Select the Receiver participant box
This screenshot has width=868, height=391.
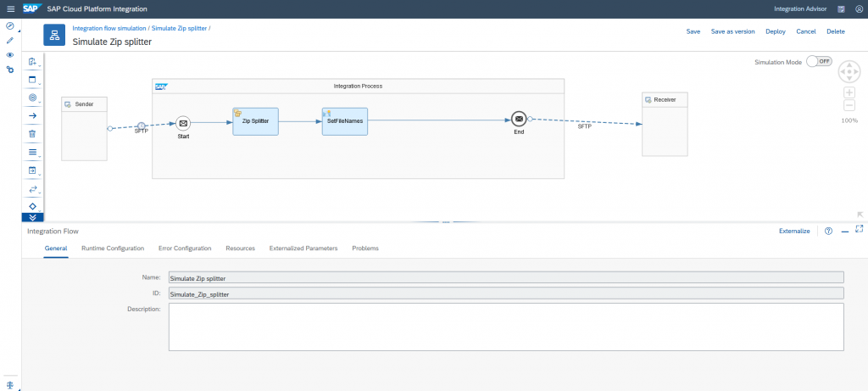tap(665, 124)
